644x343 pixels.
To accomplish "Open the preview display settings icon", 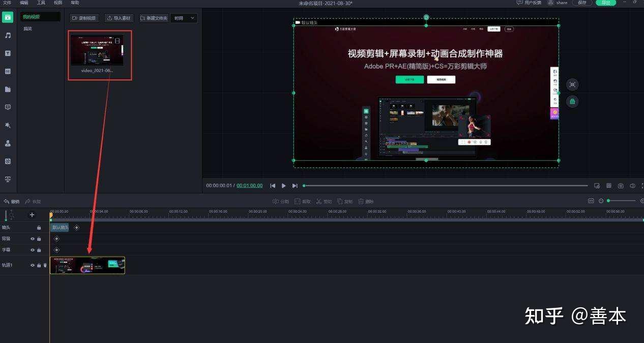I will pyautogui.click(x=597, y=186).
